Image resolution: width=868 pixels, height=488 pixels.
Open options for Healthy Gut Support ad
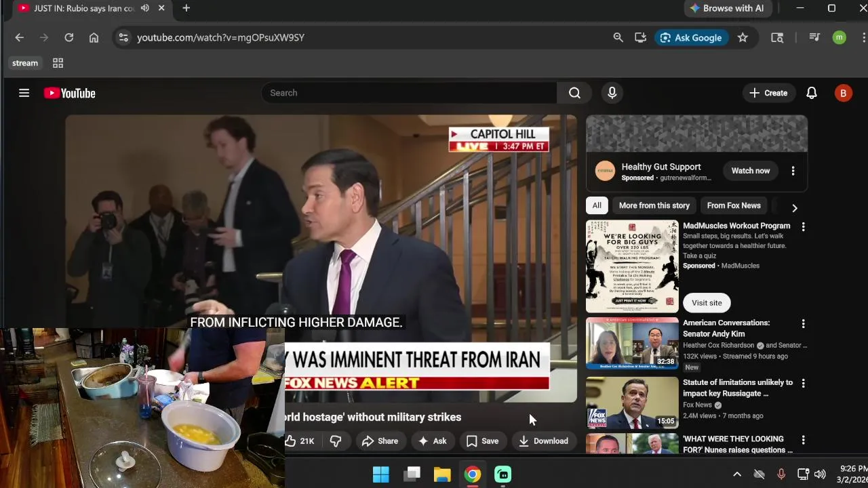(x=793, y=171)
